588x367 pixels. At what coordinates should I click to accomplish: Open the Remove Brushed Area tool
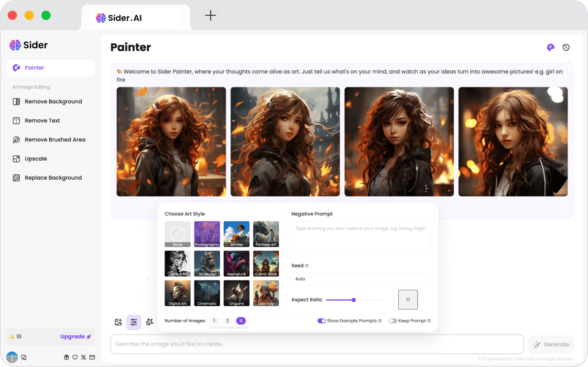50,140
